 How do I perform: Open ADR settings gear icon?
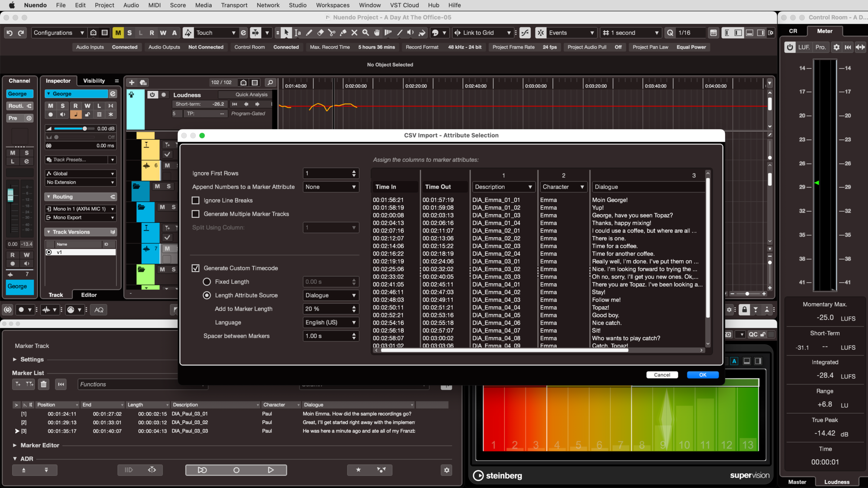[447, 470]
